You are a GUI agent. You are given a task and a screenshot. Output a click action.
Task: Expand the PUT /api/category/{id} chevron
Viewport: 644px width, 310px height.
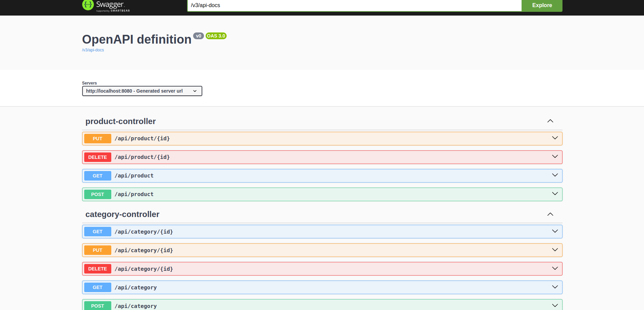point(555,250)
